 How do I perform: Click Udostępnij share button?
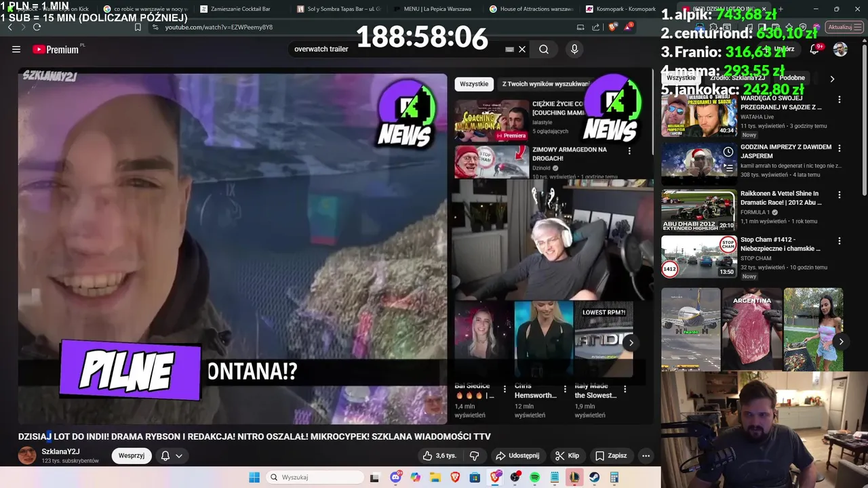[517, 455]
